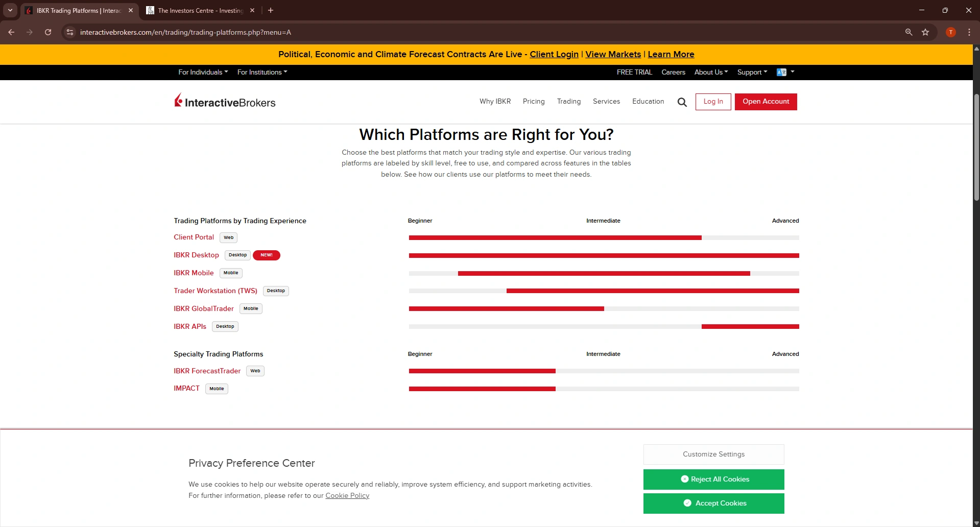Image resolution: width=980 pixels, height=527 pixels.
Task: Click the browser forward arrow
Action: coord(30,32)
